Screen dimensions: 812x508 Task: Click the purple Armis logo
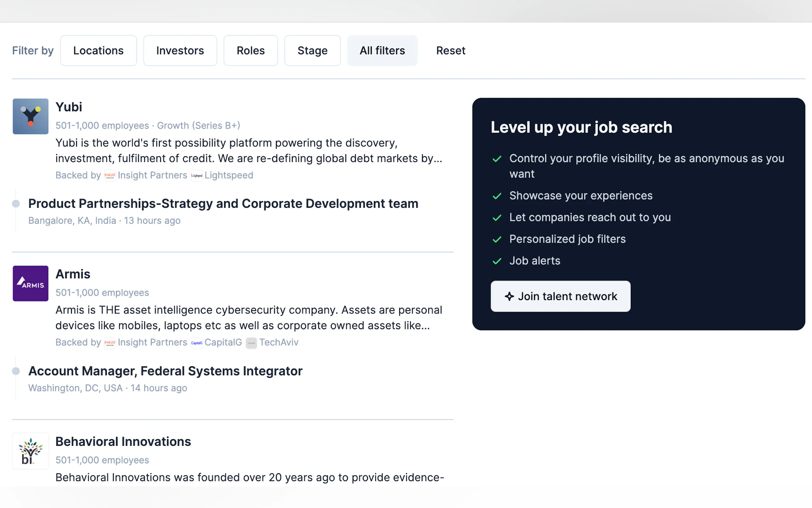coord(31,283)
